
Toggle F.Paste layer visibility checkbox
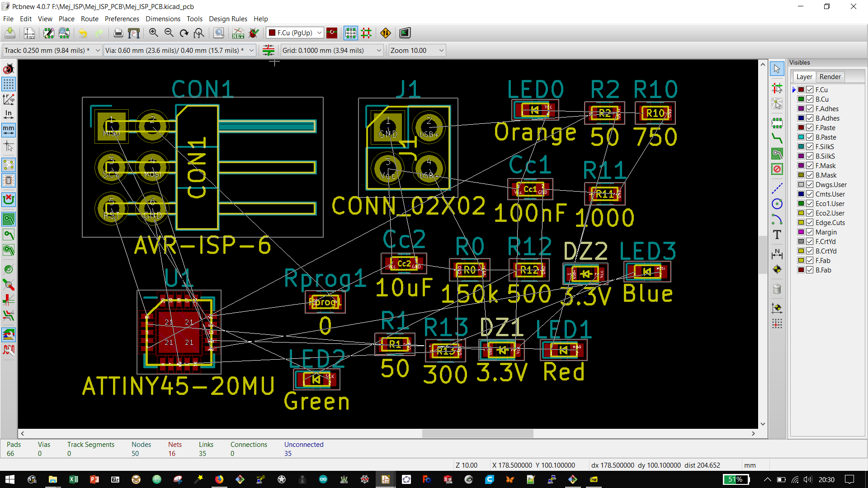[810, 128]
